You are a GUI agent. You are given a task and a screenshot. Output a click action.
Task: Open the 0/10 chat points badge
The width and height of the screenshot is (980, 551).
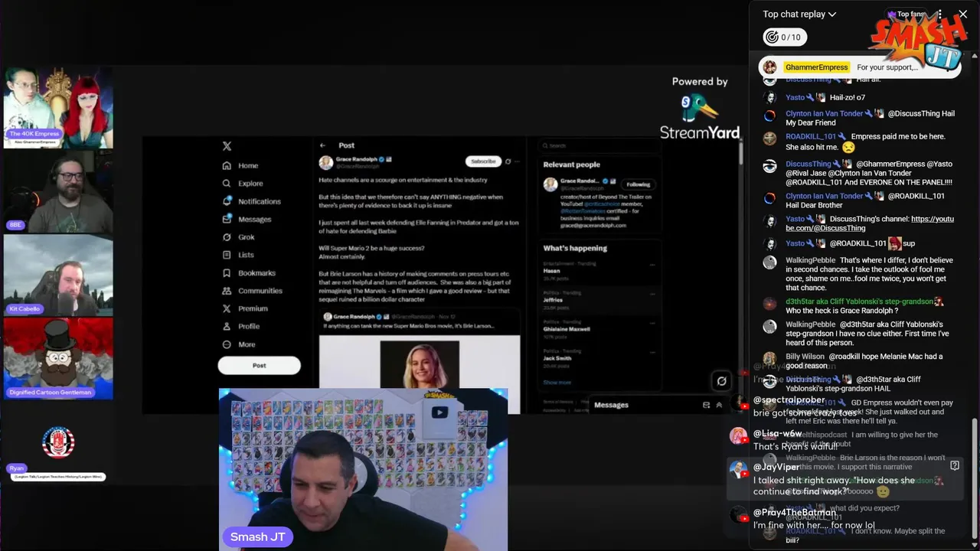[x=786, y=37]
